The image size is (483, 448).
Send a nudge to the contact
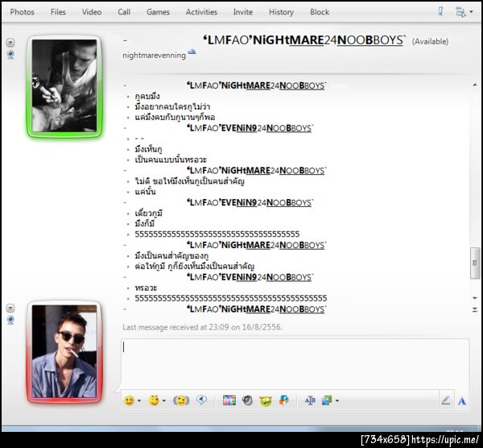point(181,400)
